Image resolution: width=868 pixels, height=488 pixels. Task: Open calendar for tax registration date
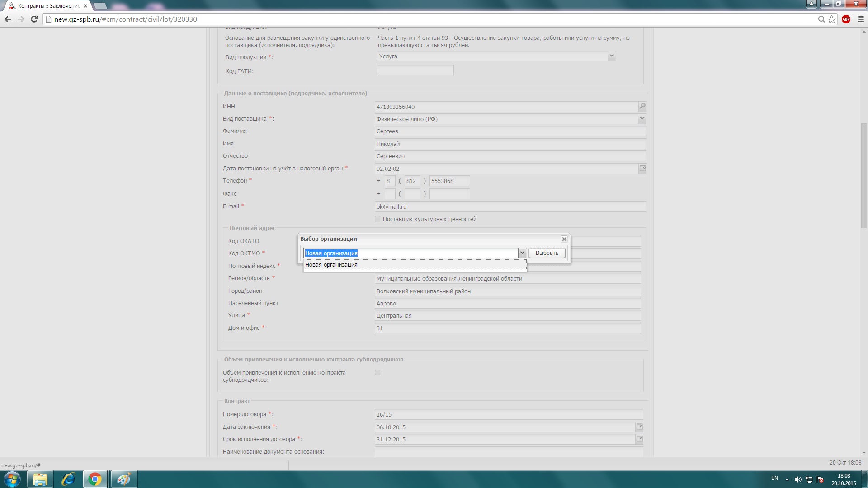pyautogui.click(x=642, y=169)
